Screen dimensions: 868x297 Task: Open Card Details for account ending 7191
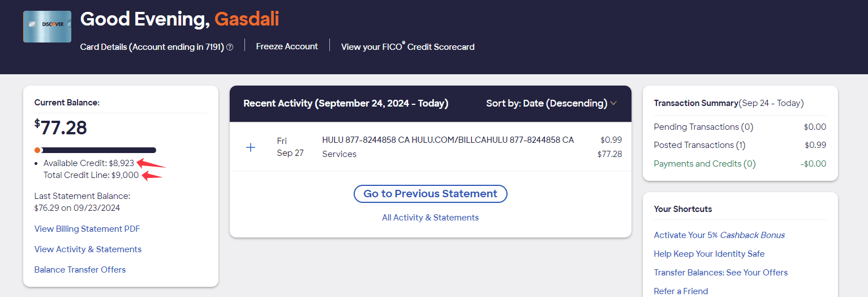coord(152,47)
